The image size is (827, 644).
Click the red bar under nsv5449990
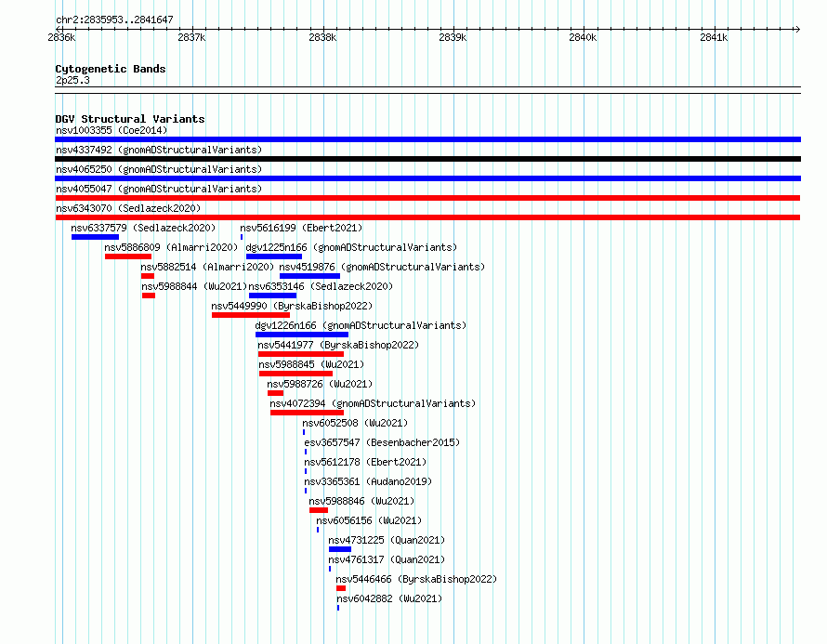point(251,315)
